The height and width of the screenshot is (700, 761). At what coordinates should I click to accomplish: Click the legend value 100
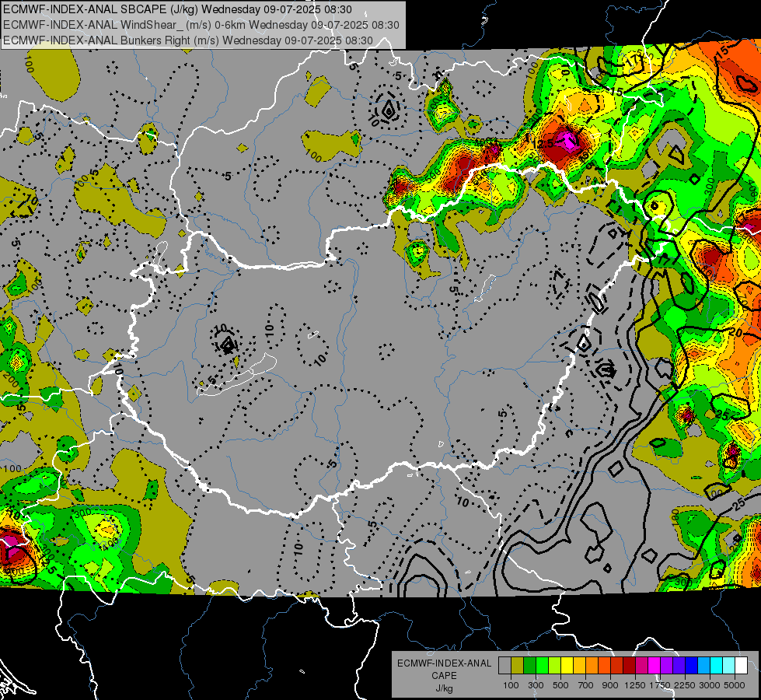pyautogui.click(x=511, y=685)
